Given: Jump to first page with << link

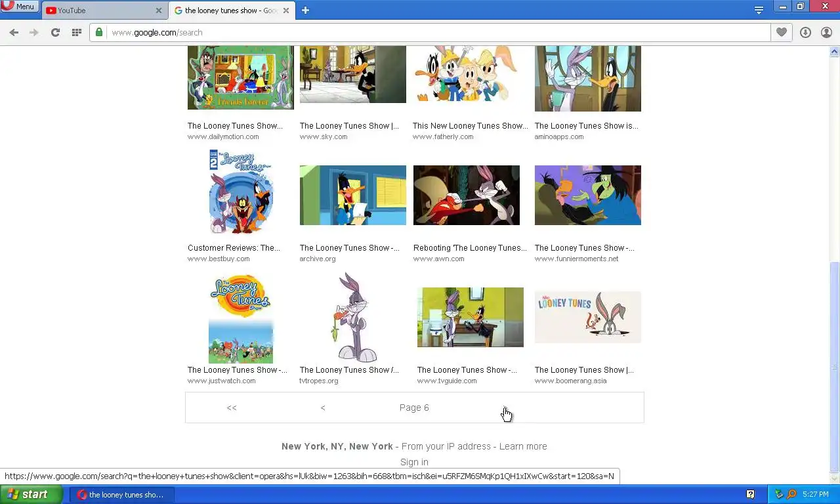Looking at the screenshot, I should pos(232,408).
